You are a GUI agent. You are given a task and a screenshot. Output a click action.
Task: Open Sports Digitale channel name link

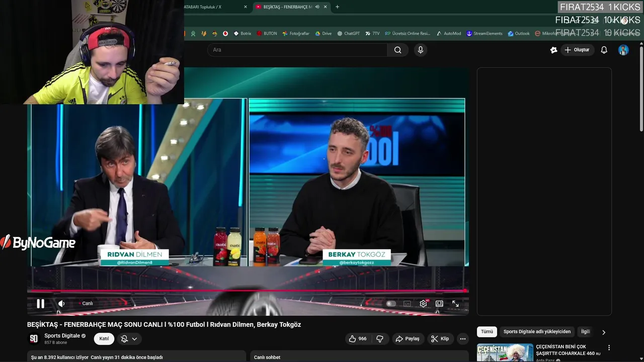pyautogui.click(x=62, y=336)
